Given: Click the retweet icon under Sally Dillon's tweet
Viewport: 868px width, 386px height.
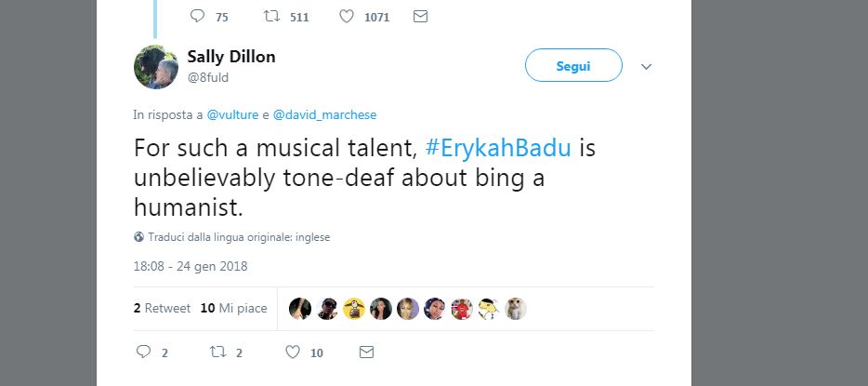Looking at the screenshot, I should click(x=217, y=353).
